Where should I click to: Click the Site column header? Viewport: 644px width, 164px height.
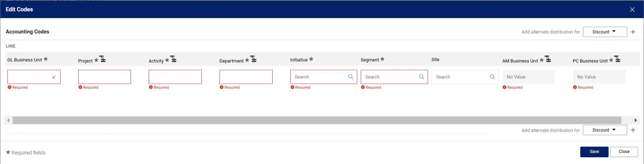click(435, 60)
